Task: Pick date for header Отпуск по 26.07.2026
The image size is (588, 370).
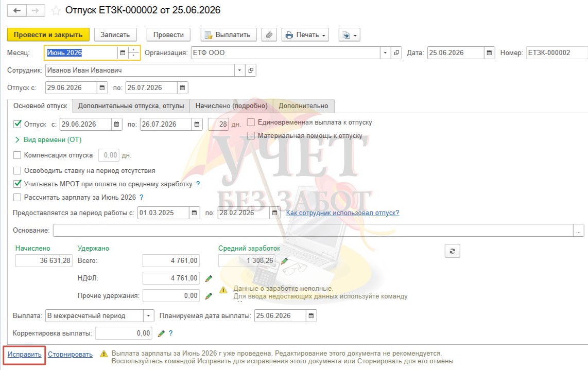Action: (x=182, y=87)
